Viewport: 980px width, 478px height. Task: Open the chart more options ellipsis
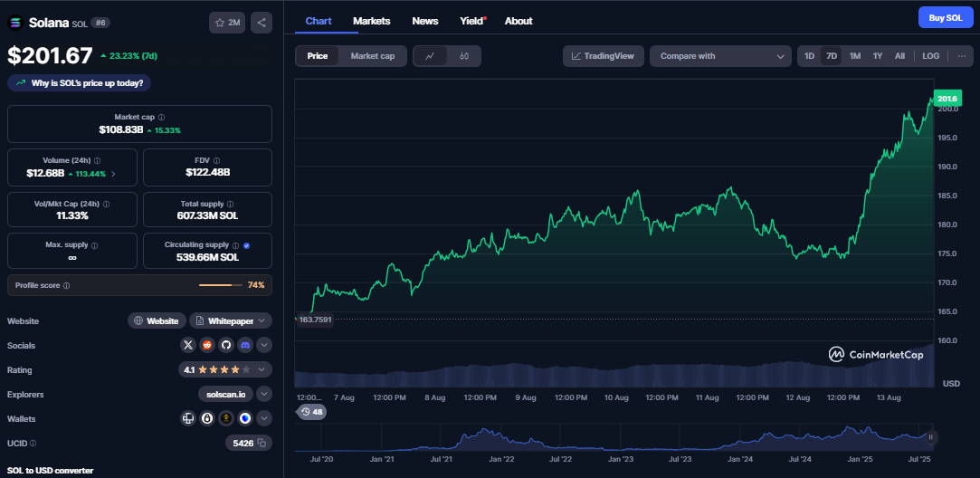coord(961,56)
